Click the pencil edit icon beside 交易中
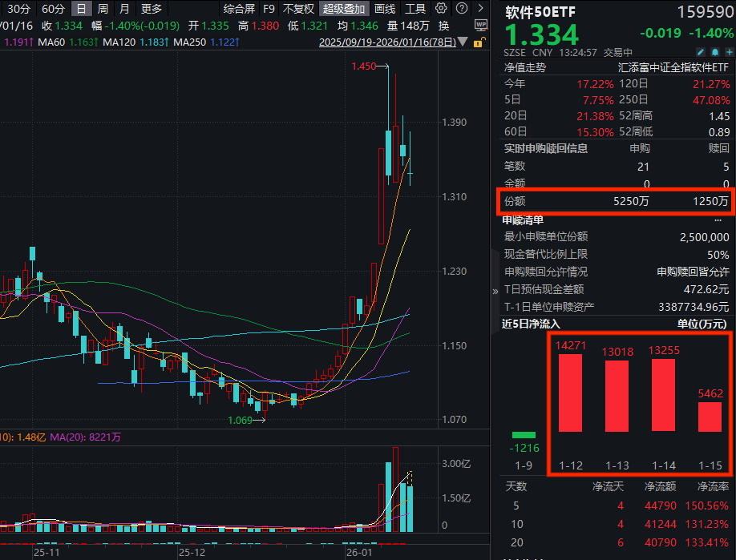 pos(700,50)
